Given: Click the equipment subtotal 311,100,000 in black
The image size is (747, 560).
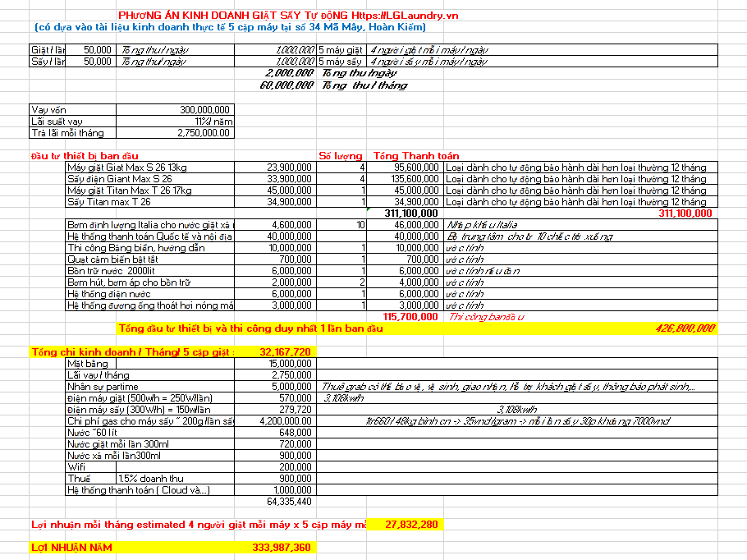Looking at the screenshot, I should [x=411, y=213].
